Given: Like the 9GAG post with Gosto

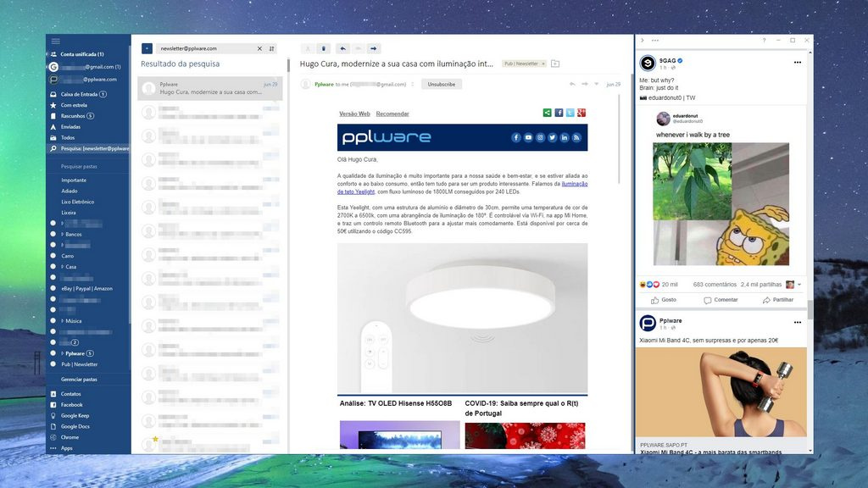Looking at the screenshot, I should (664, 300).
